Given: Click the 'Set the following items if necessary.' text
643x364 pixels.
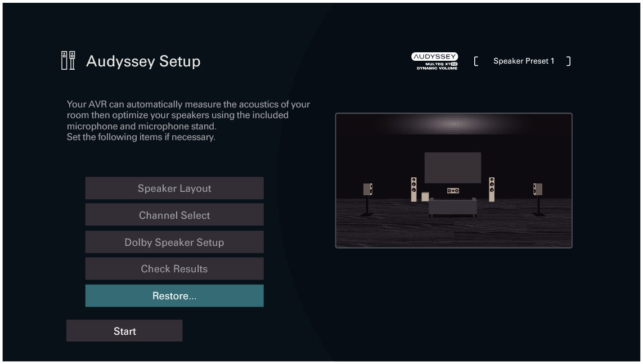Looking at the screenshot, I should pyautogui.click(x=141, y=137).
